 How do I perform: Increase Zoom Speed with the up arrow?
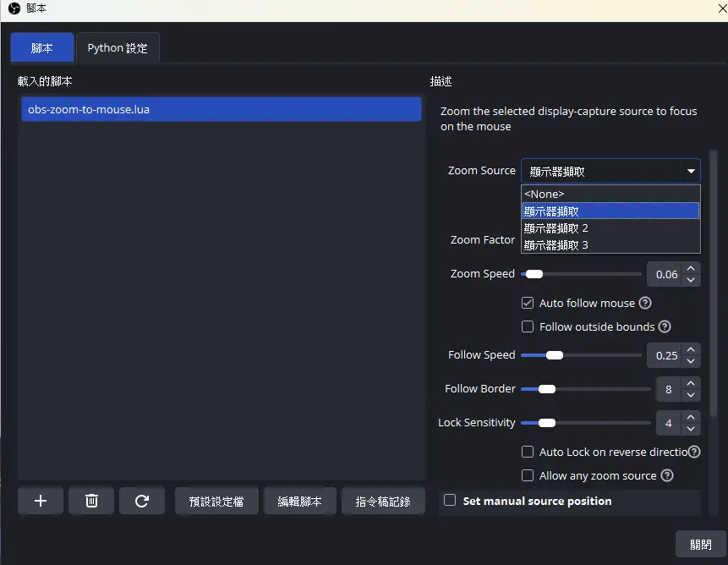pyautogui.click(x=691, y=268)
